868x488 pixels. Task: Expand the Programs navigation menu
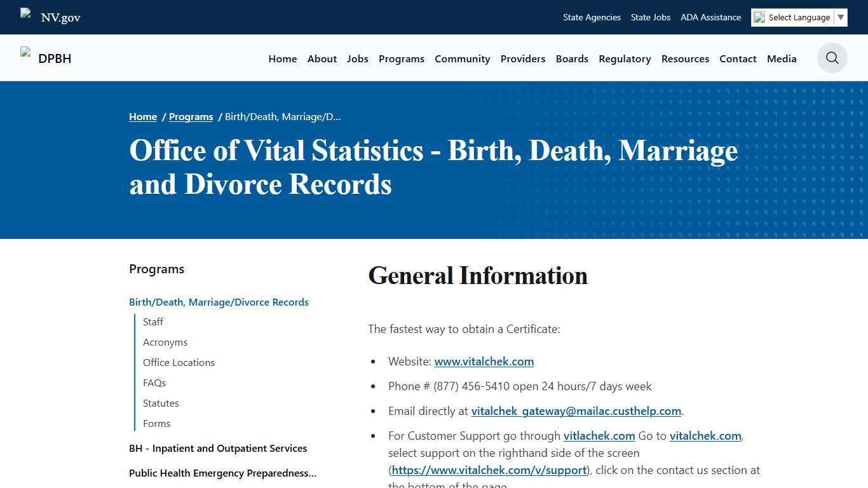point(401,58)
